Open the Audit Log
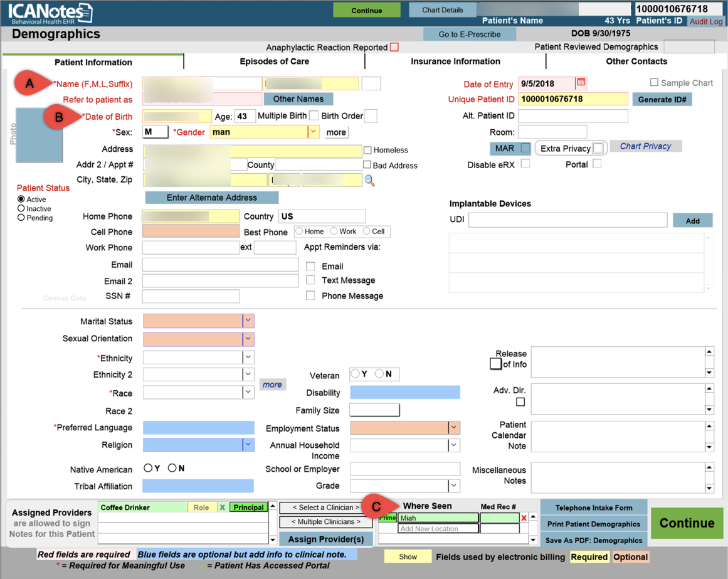This screenshot has width=728, height=579. pyautogui.click(x=706, y=21)
